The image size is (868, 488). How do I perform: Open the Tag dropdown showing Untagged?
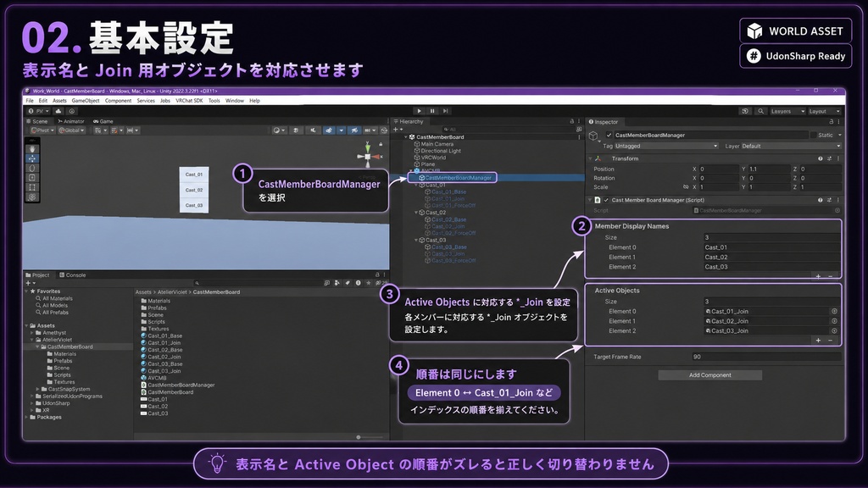tap(666, 146)
